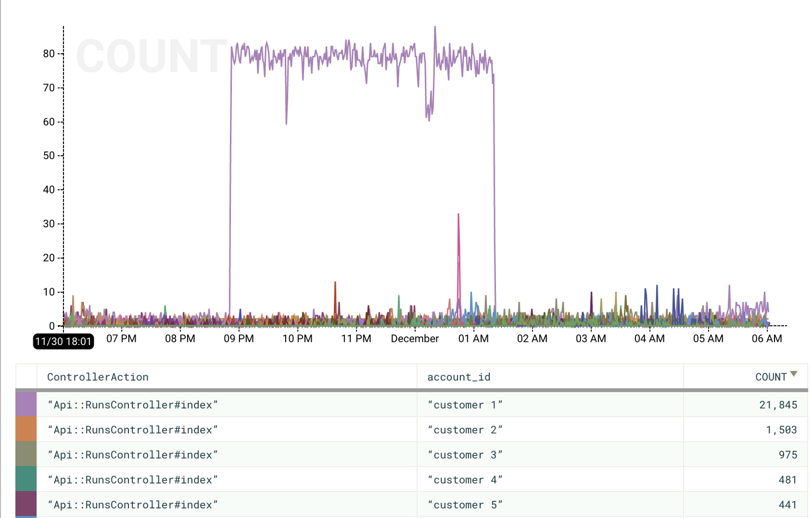Viewport: 812px width, 518px height.
Task: Select the orange swatch for customer 2
Action: pyautogui.click(x=26, y=429)
